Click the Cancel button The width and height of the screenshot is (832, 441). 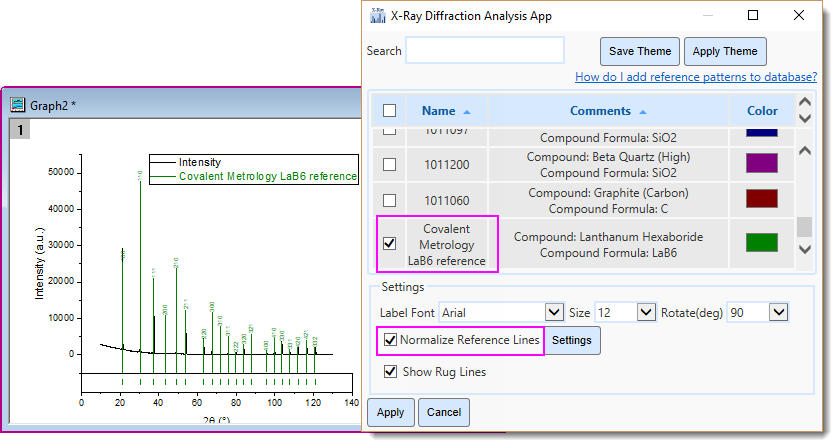[x=444, y=412]
